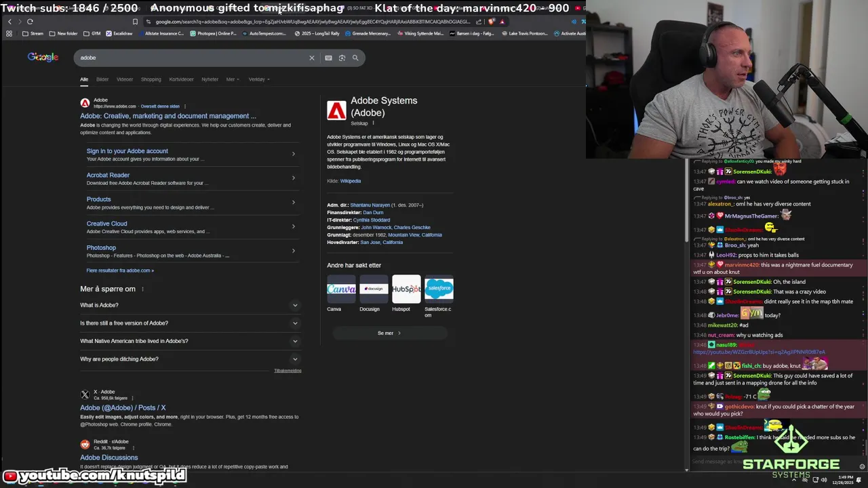Click the 'Se mer' button
Image resolution: width=868 pixels, height=488 pixels.
pyautogui.click(x=389, y=333)
